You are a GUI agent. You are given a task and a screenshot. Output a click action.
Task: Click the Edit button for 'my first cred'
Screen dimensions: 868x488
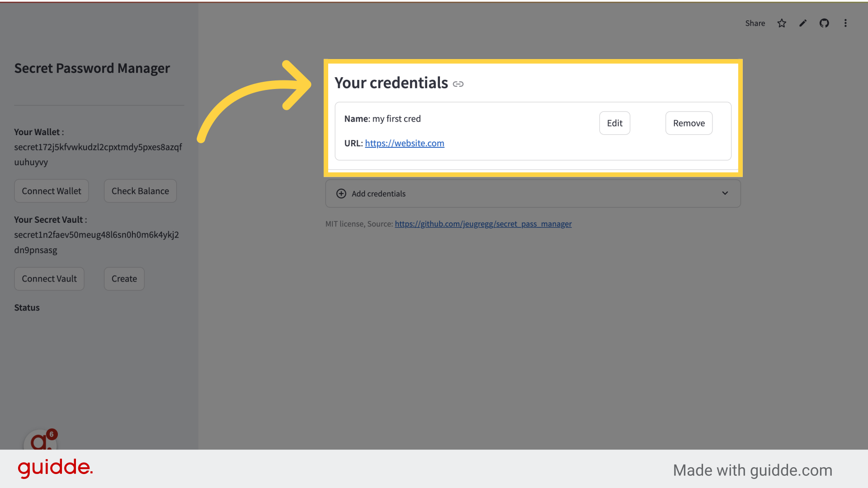tap(615, 123)
